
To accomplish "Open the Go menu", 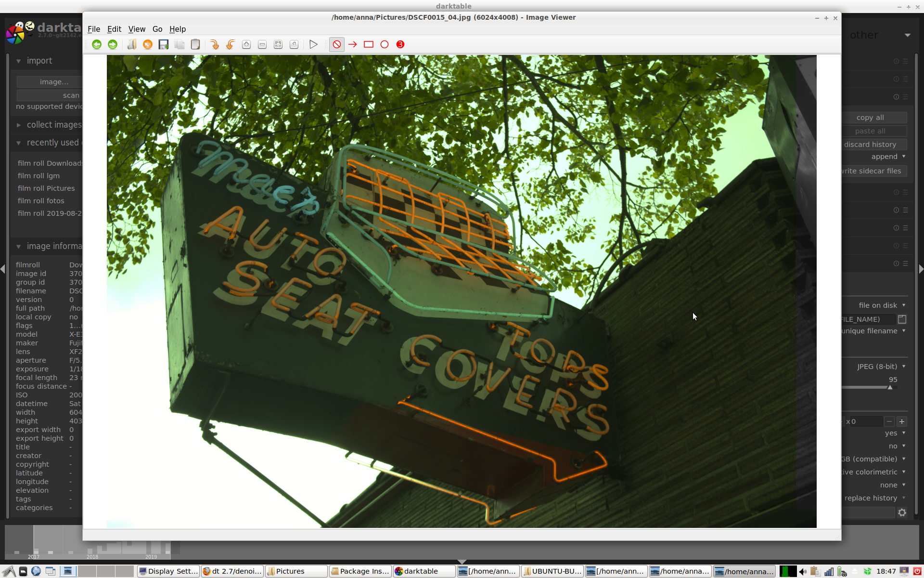I will click(x=157, y=29).
